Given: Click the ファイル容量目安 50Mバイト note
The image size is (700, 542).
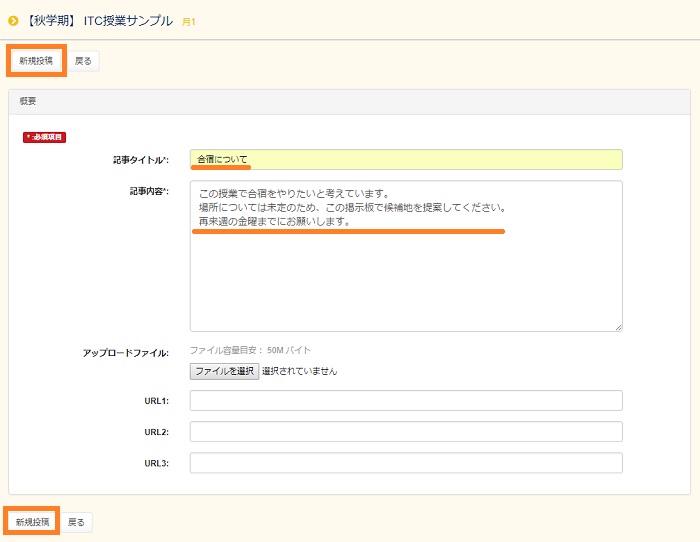Looking at the screenshot, I should click(250, 350).
